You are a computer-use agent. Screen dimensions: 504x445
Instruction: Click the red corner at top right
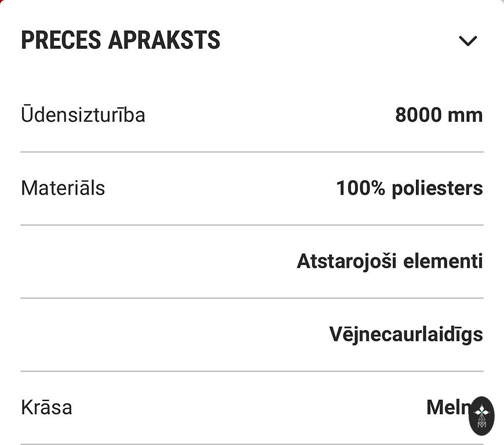tap(502, 2)
